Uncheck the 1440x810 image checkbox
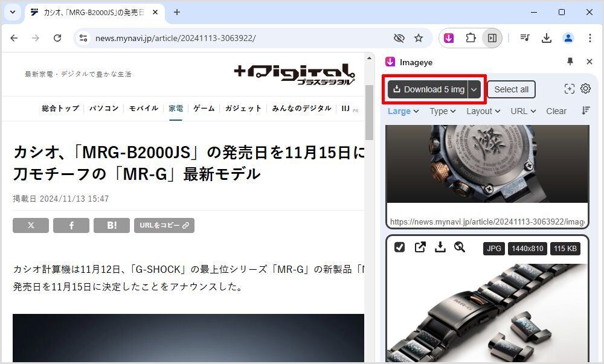This screenshot has height=364, width=604. (x=399, y=247)
